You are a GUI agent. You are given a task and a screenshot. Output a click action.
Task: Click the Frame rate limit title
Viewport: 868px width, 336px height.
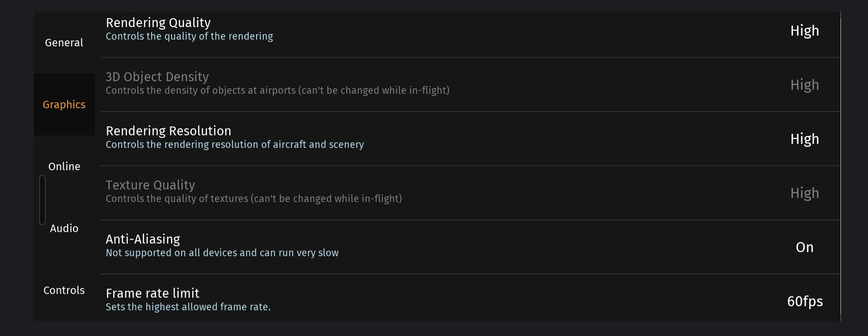coord(152,293)
